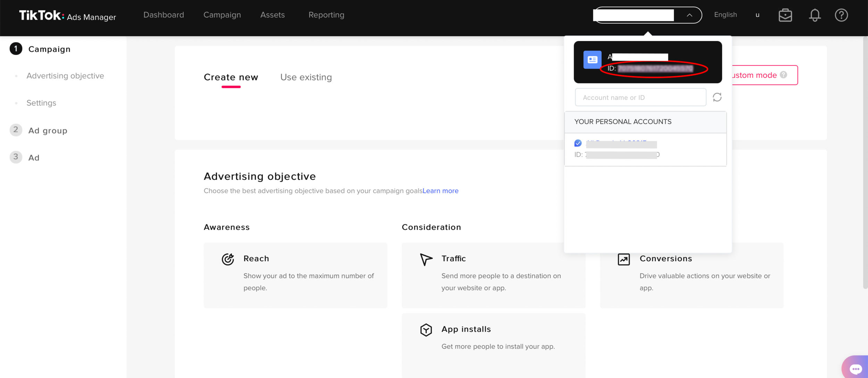Click the Account name or ID search field

pos(640,97)
